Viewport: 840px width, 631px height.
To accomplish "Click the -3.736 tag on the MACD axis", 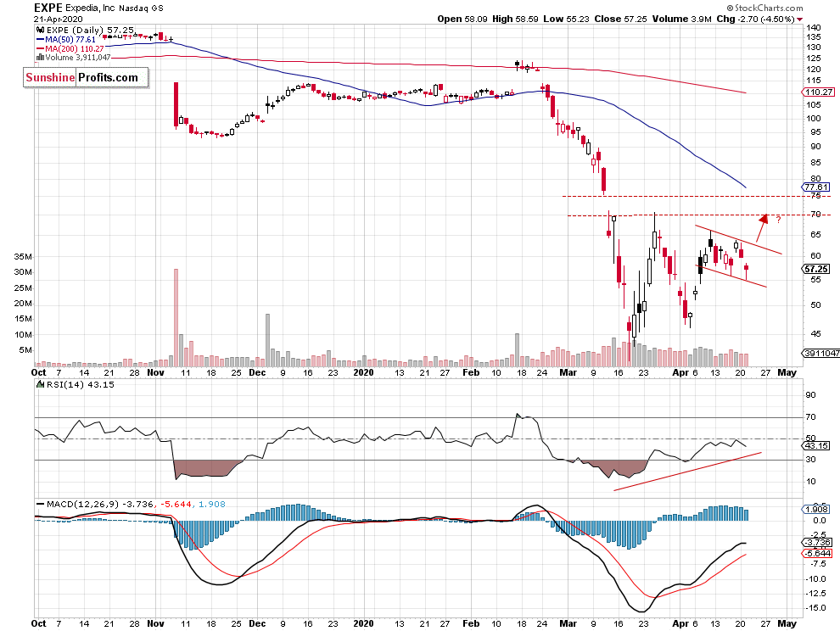I will click(x=817, y=543).
